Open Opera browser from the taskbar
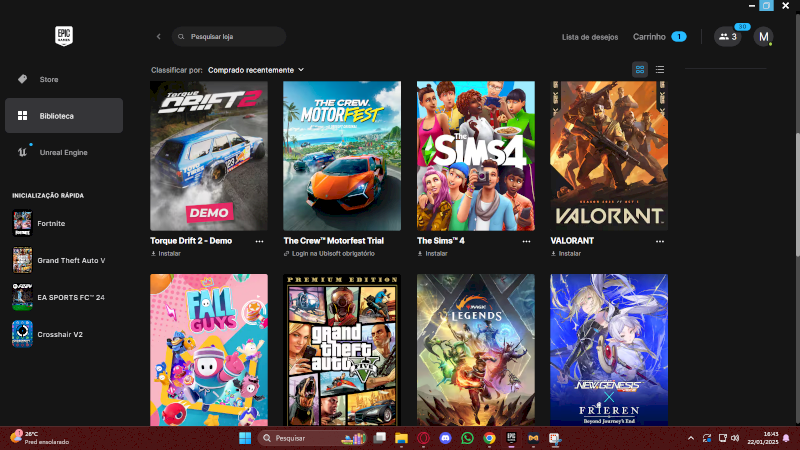The image size is (800, 450). [x=423, y=438]
